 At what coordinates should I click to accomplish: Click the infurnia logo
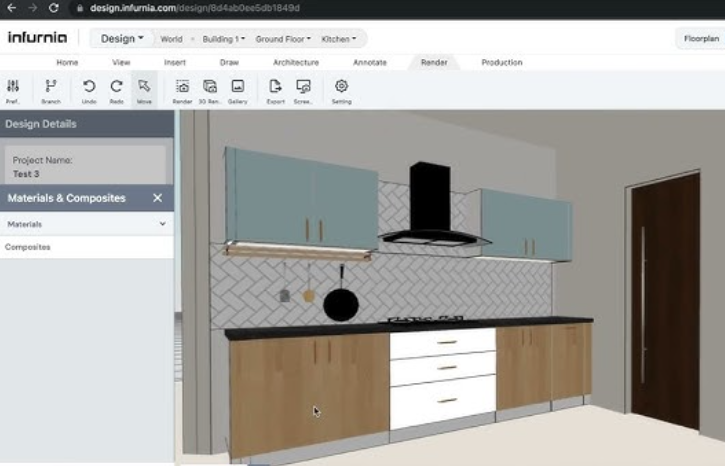click(37, 37)
